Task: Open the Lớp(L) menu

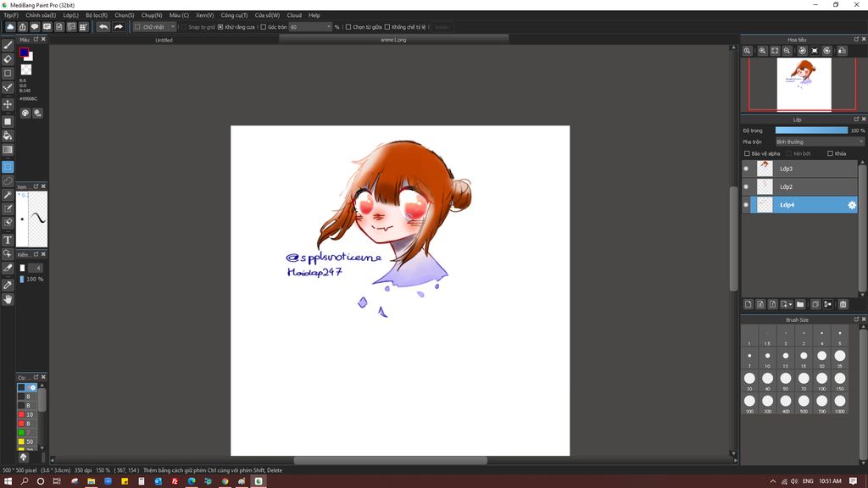Action: (71, 15)
